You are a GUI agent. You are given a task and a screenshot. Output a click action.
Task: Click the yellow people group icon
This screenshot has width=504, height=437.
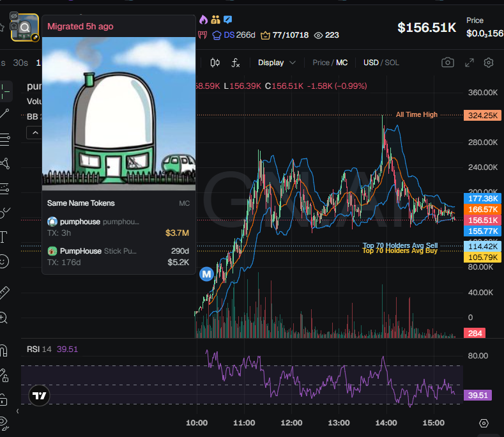click(x=215, y=20)
